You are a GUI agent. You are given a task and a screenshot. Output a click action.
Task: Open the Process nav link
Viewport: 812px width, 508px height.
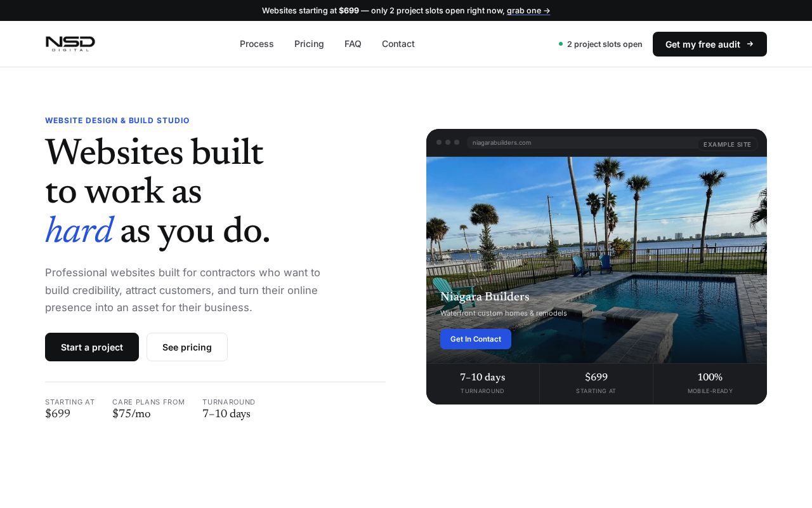pos(257,44)
